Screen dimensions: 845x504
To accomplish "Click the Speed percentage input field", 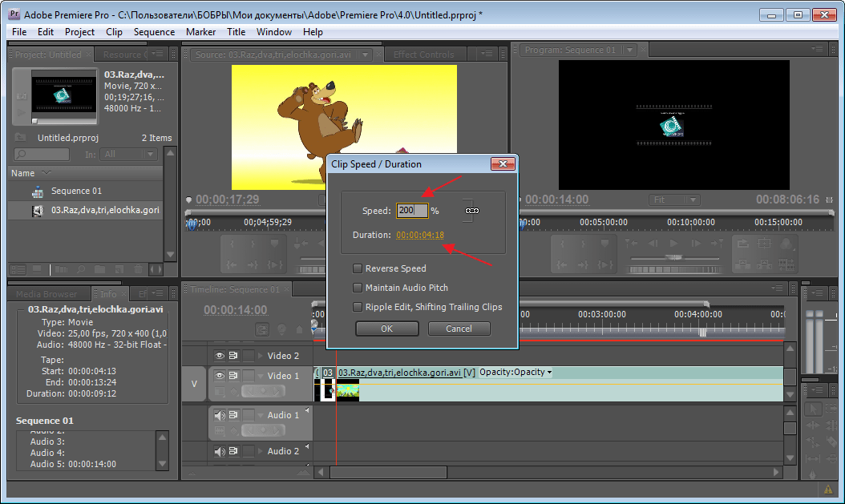I will pyautogui.click(x=412, y=211).
